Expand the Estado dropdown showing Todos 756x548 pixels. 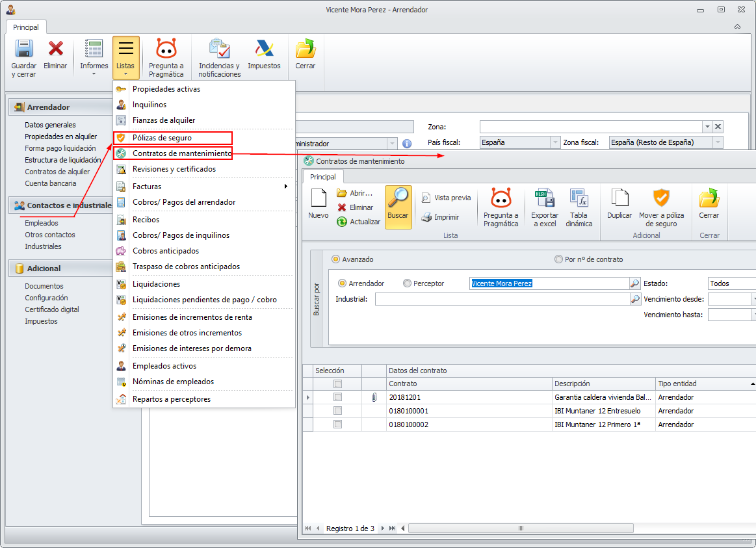pos(731,283)
